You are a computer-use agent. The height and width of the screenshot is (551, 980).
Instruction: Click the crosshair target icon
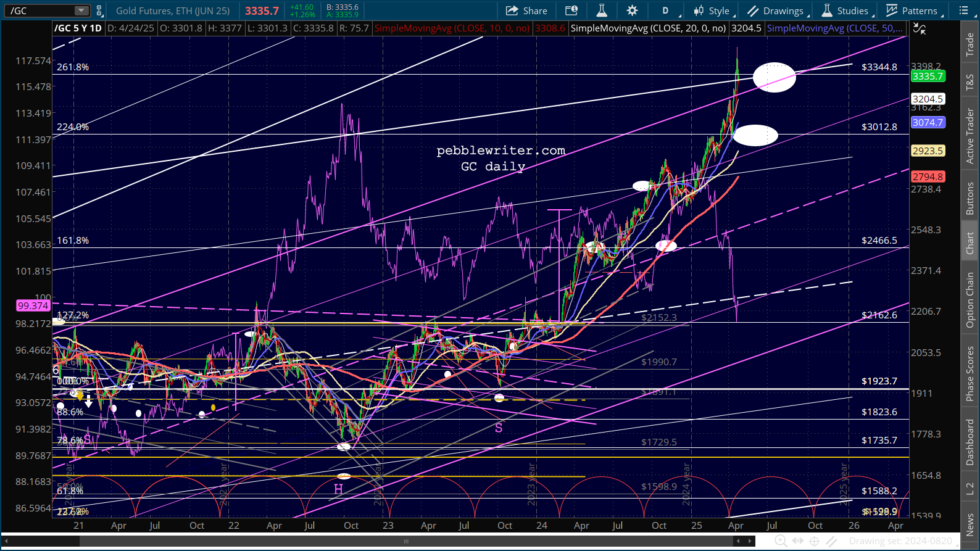click(815, 541)
